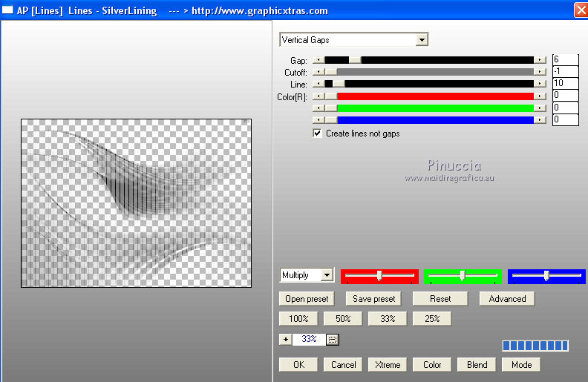Viewport: 588px width, 382px height.
Task: Click the Gap slider right arrow
Action: click(540, 60)
